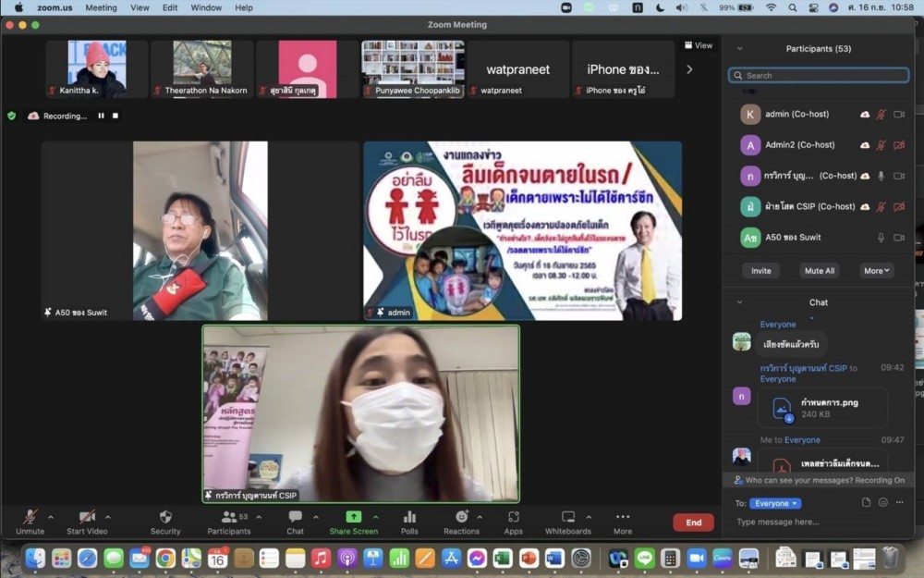Open the Security shield icon
The height and width of the screenshot is (578, 924).
pyautogui.click(x=165, y=517)
